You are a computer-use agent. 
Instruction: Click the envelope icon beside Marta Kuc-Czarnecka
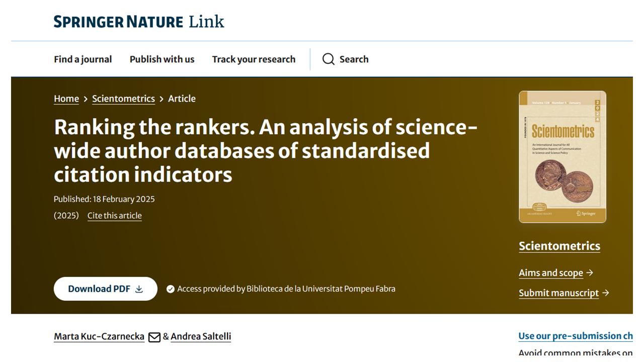154,337
